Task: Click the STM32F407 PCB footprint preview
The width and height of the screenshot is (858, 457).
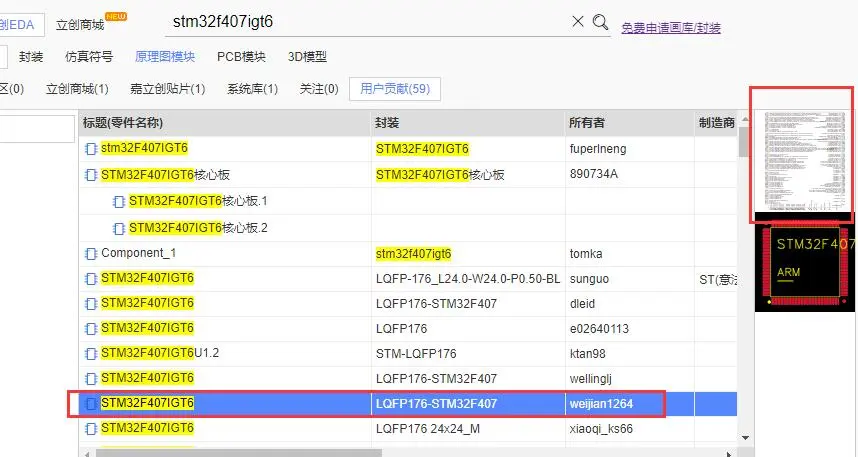Action: pyautogui.click(x=805, y=265)
